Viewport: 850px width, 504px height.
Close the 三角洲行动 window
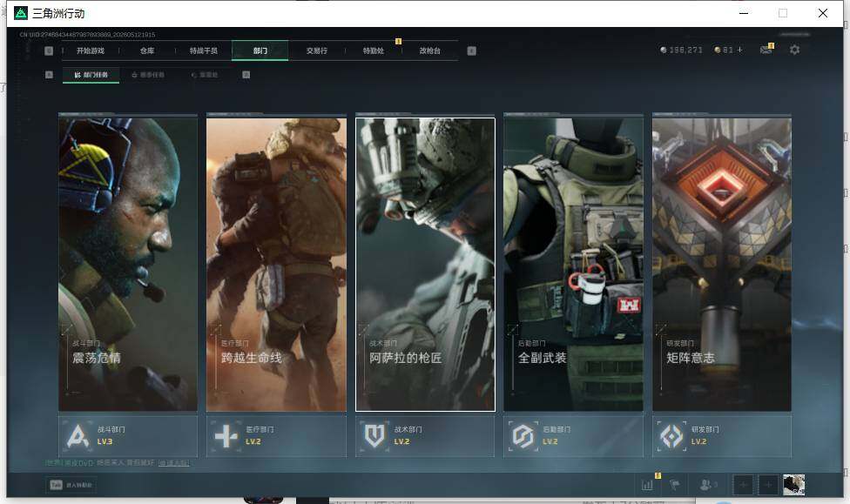tap(823, 13)
